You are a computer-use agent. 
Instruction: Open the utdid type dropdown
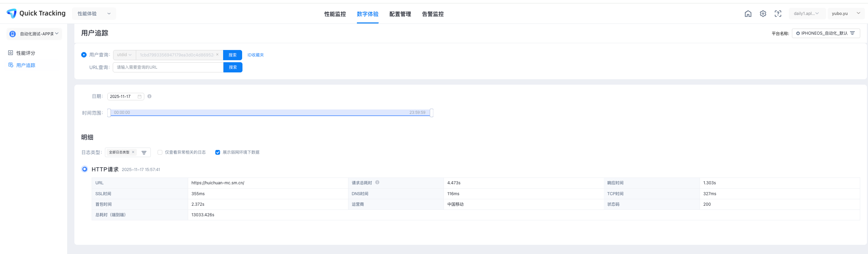tap(124, 55)
